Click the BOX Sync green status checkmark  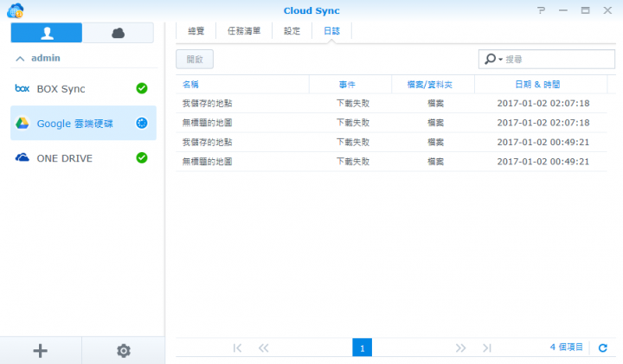(142, 88)
